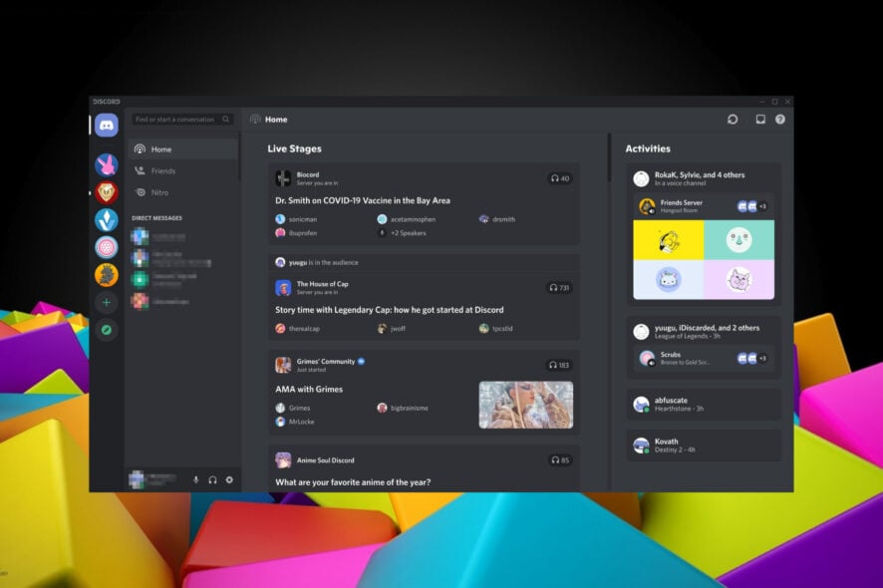Click the Find or start a conversation field

[x=182, y=120]
